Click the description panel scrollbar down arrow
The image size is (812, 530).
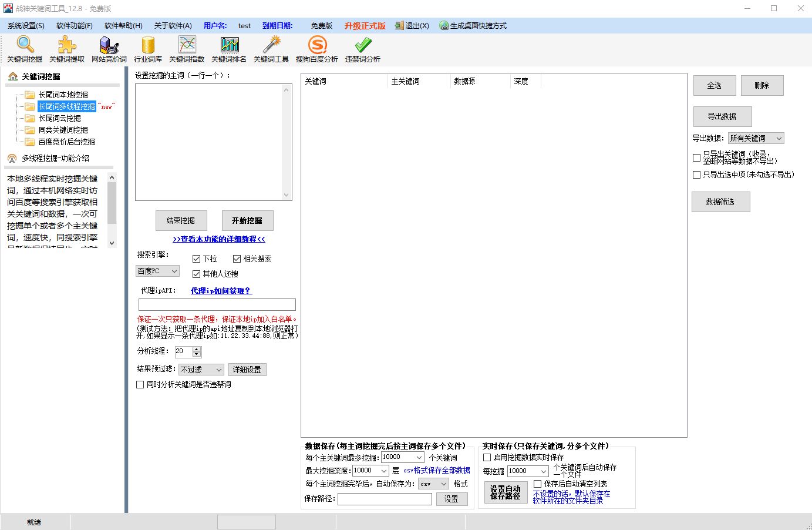pos(112,243)
